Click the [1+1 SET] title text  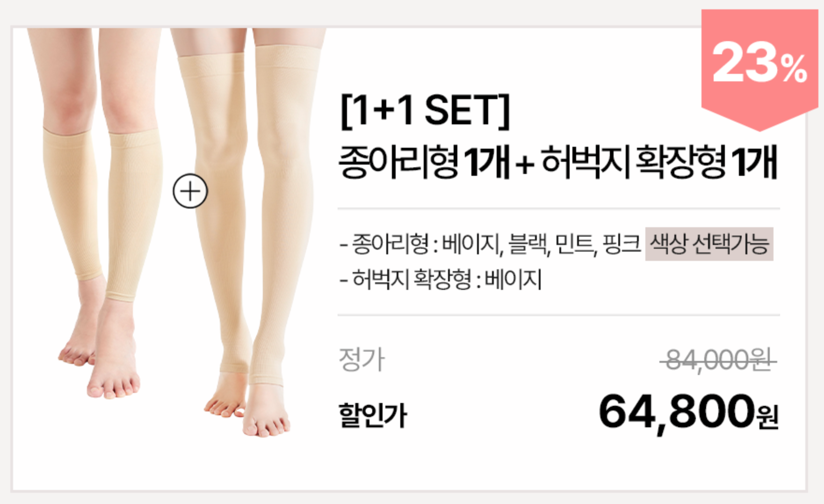pyautogui.click(x=425, y=111)
